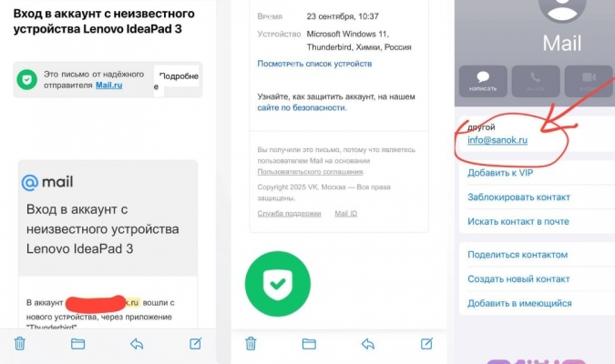Image resolution: width=615 pixels, height=364 pixels.
Task: Tap the video call button
Action: pos(589,81)
